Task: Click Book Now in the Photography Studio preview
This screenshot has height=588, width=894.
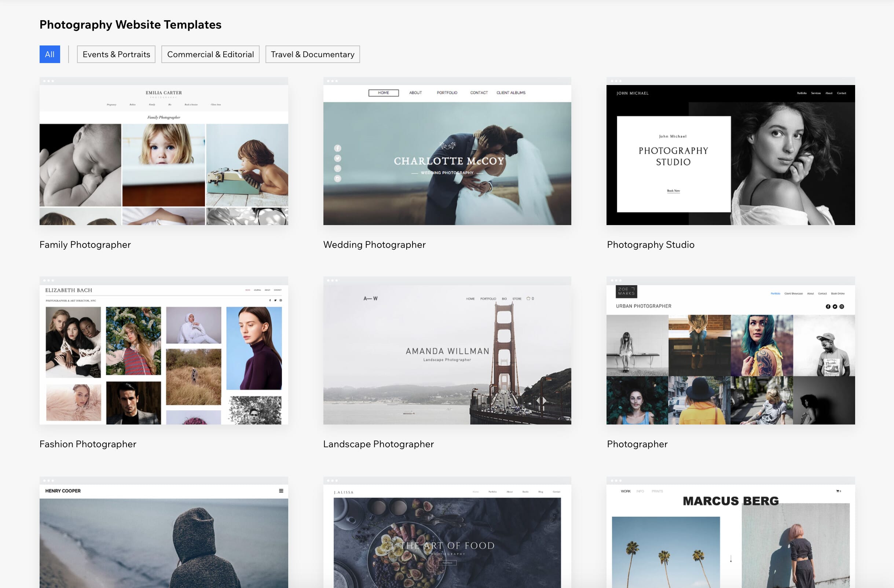Action: 674,191
